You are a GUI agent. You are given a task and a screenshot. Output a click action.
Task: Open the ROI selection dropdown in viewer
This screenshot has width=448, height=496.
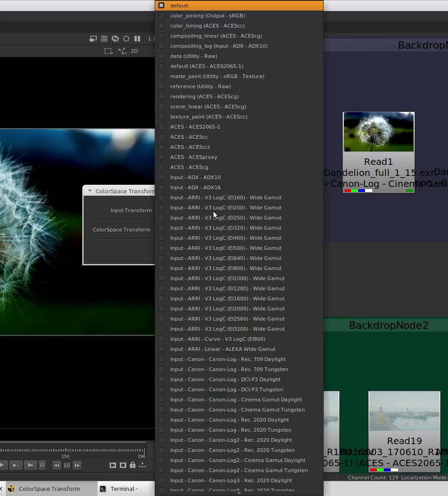coord(108,51)
